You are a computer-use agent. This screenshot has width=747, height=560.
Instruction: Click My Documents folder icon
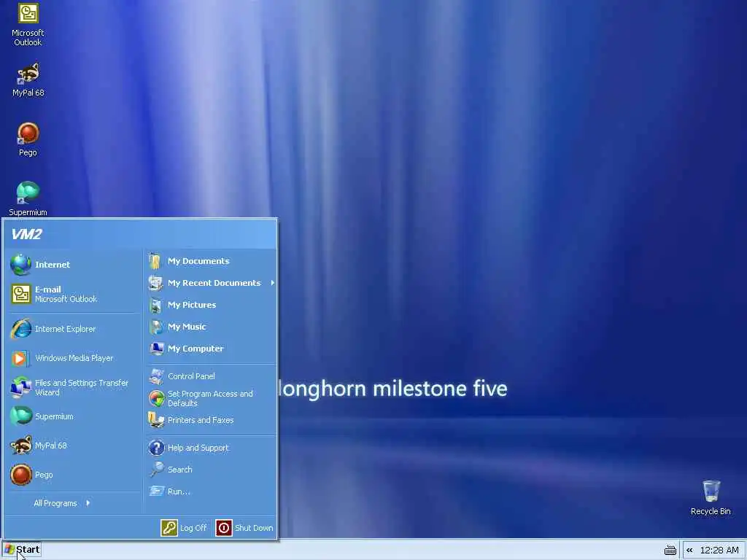tap(155, 262)
